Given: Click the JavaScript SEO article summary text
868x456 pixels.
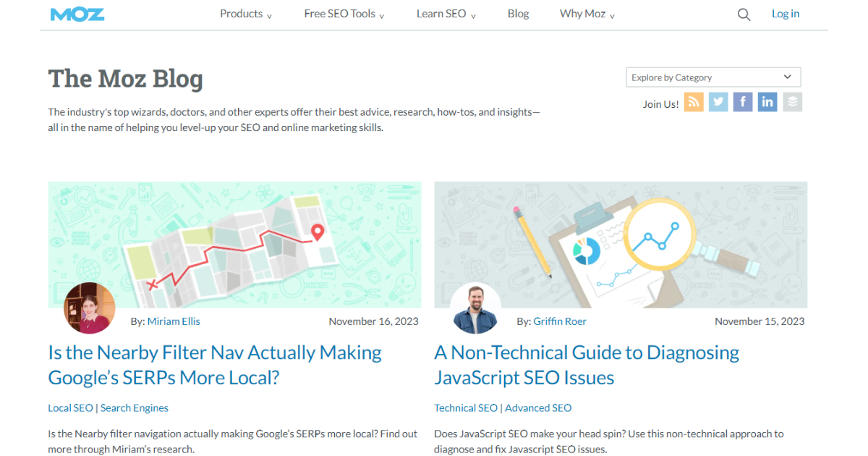Looking at the screenshot, I should tap(609, 442).
